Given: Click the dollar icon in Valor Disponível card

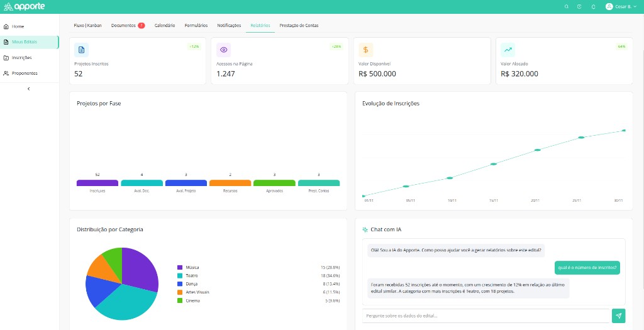Looking at the screenshot, I should pos(365,50).
